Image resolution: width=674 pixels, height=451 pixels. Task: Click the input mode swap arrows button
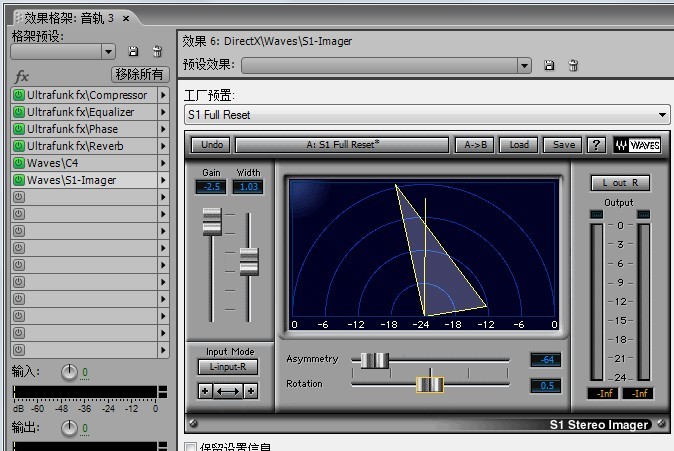click(228, 391)
